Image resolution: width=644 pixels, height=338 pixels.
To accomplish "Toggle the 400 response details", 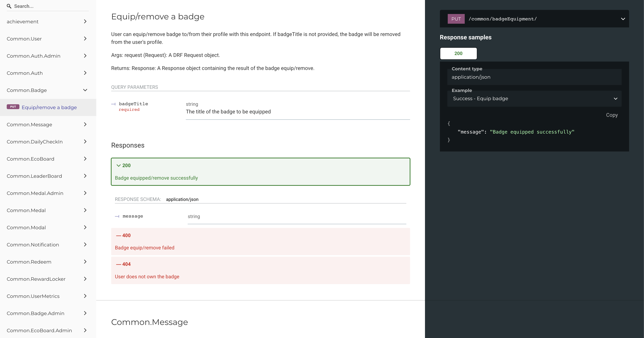I will click(260, 242).
